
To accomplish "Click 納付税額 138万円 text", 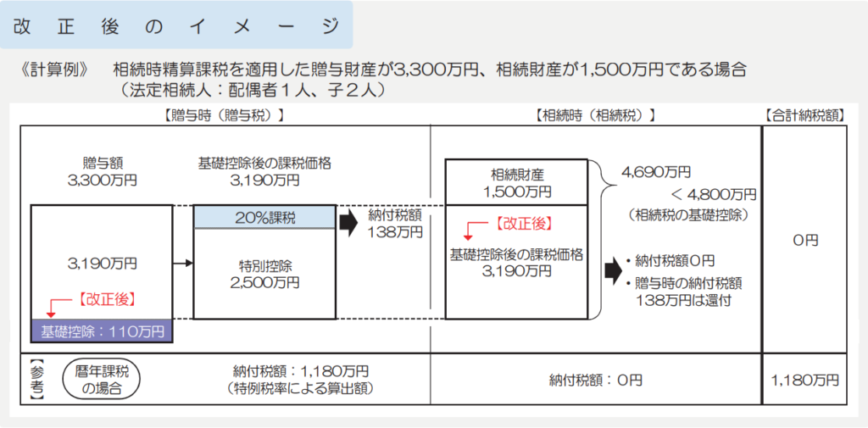I will click(x=395, y=223).
